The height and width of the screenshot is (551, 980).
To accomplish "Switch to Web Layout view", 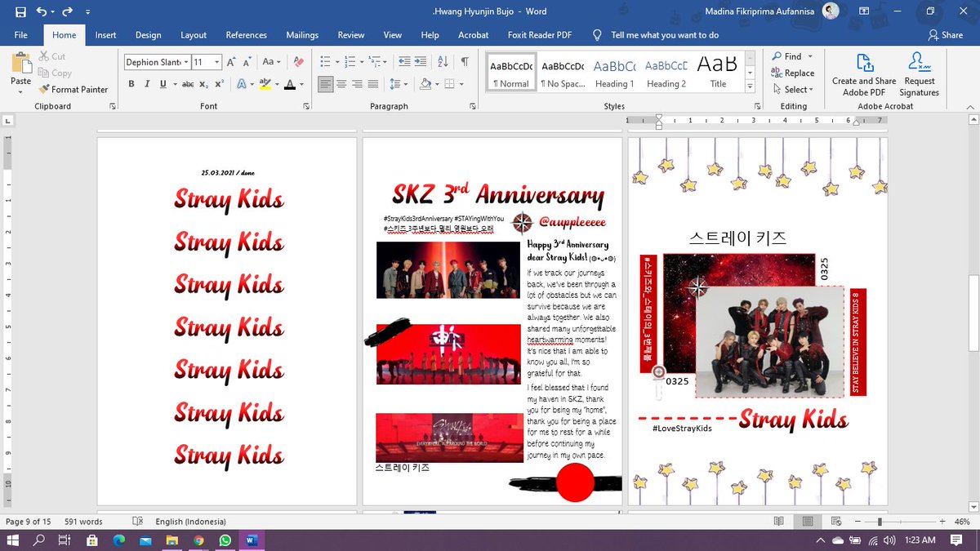I will tap(836, 522).
